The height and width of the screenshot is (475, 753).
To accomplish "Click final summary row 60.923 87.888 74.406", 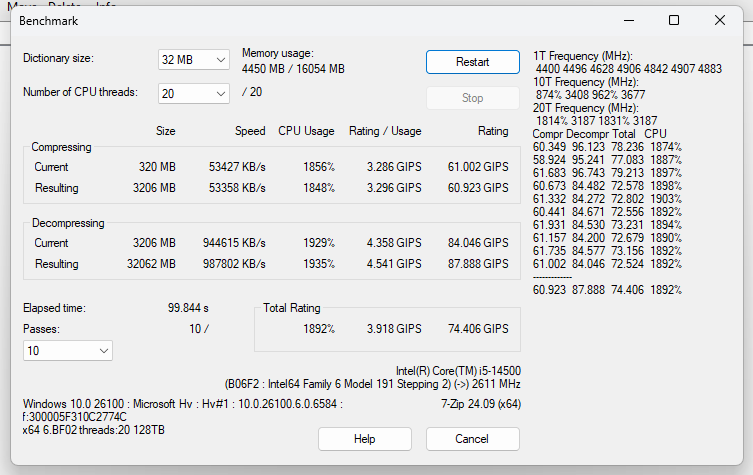I will 607,290.
